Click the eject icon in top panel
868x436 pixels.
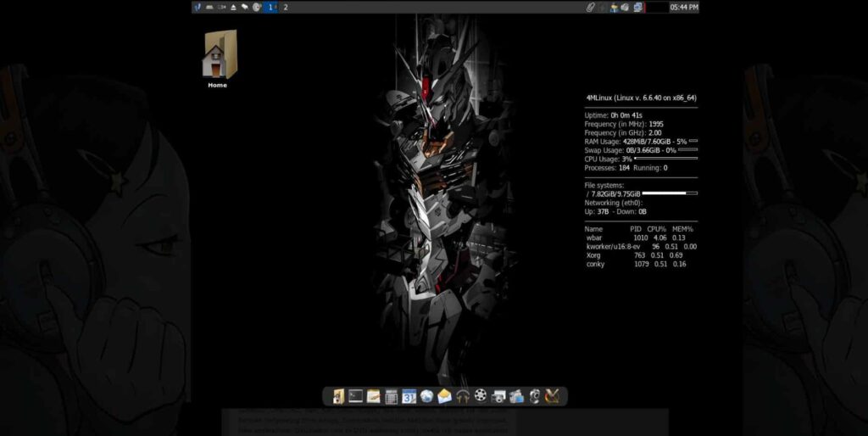(234, 7)
